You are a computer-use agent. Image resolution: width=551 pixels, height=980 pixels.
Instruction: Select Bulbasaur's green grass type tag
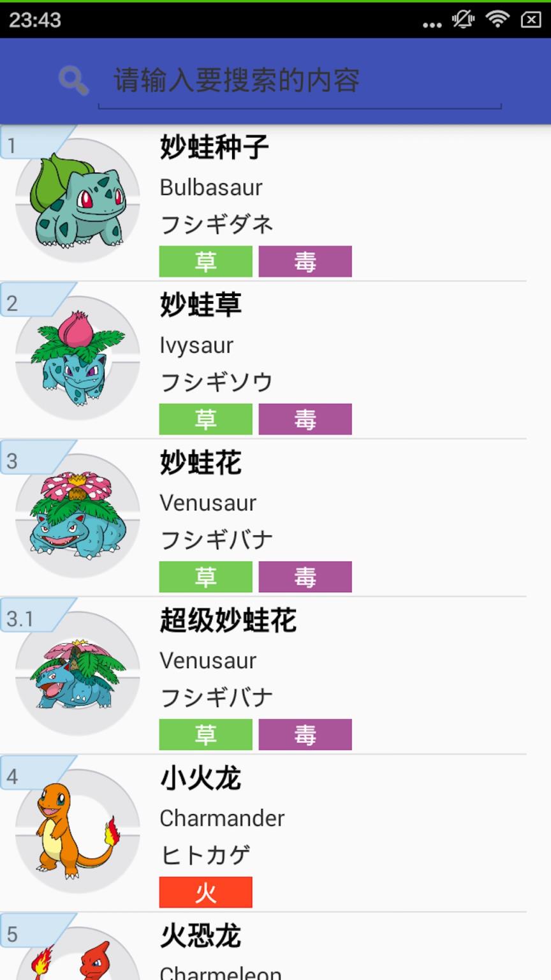205,262
